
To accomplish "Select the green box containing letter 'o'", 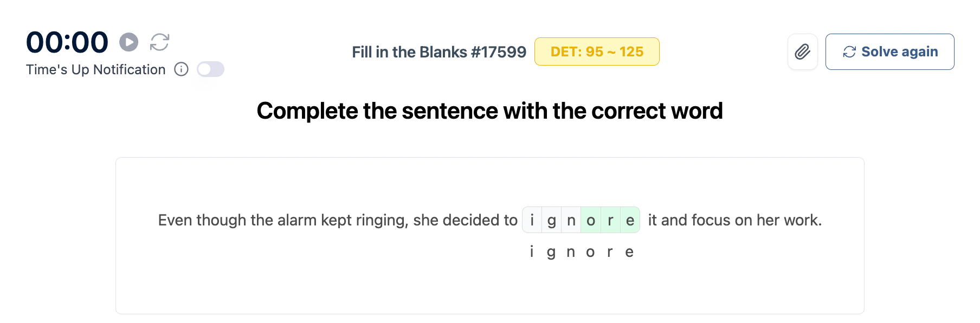I will (591, 220).
